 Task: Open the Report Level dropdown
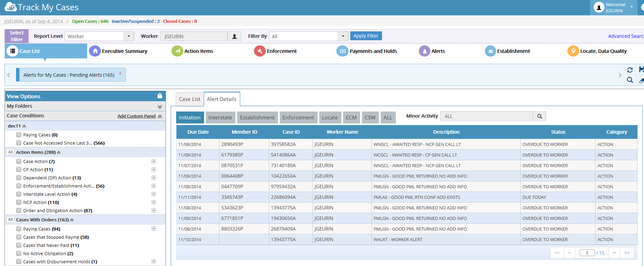click(128, 36)
